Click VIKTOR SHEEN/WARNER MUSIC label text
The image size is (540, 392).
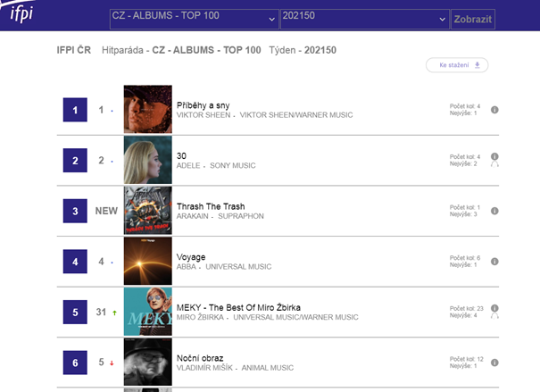click(296, 115)
